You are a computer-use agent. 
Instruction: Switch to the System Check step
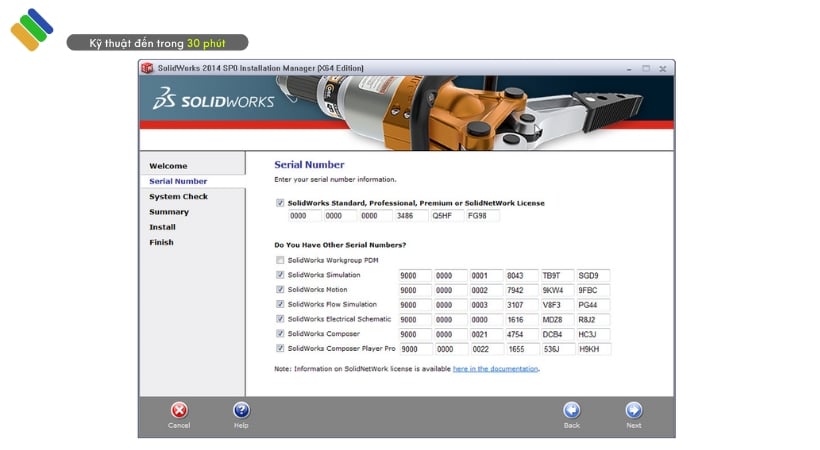tap(178, 197)
